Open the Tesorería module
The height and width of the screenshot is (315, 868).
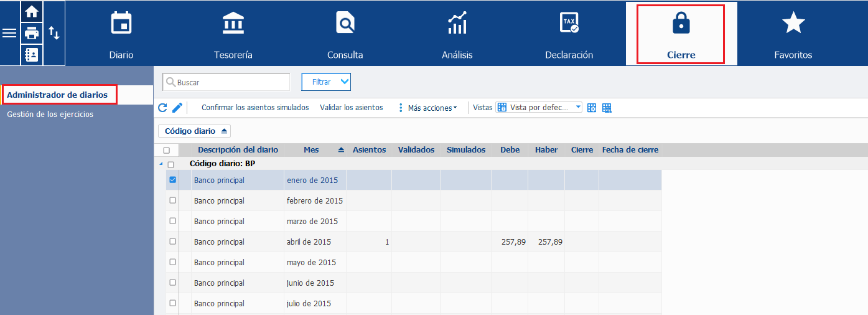tap(233, 34)
